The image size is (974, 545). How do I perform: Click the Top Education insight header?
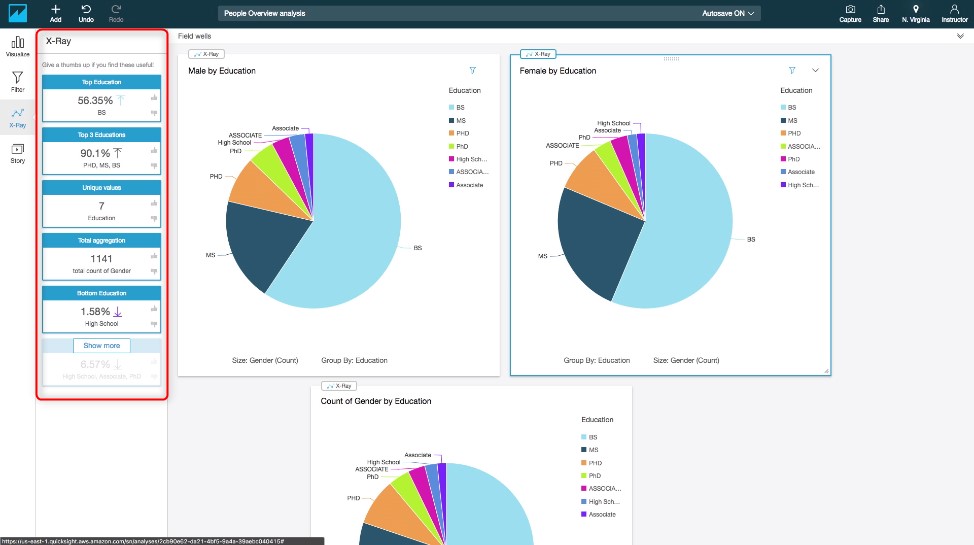101,82
